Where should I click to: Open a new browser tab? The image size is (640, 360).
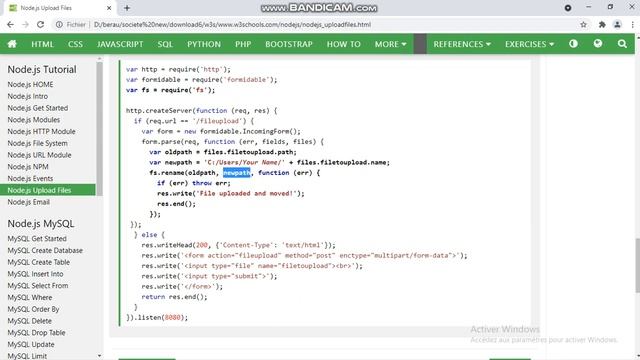tap(127, 8)
